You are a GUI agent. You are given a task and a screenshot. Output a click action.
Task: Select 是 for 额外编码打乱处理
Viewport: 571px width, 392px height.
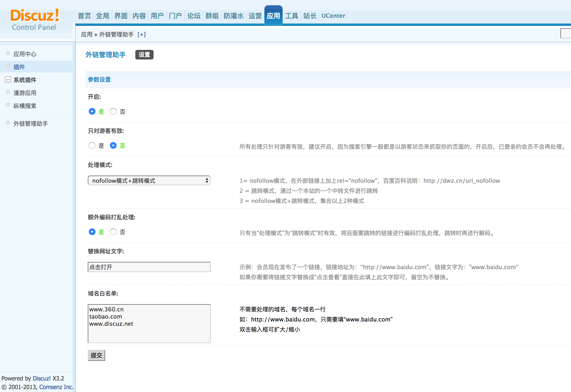[x=92, y=232]
